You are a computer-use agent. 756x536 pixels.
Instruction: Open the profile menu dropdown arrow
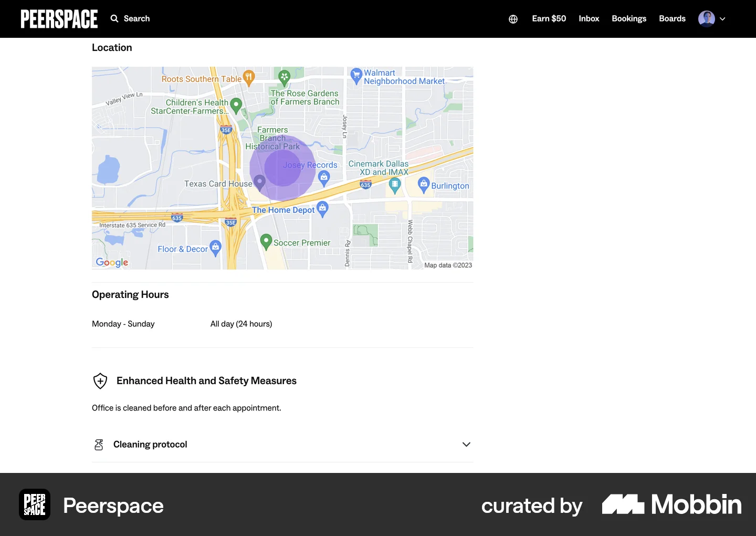(x=722, y=19)
